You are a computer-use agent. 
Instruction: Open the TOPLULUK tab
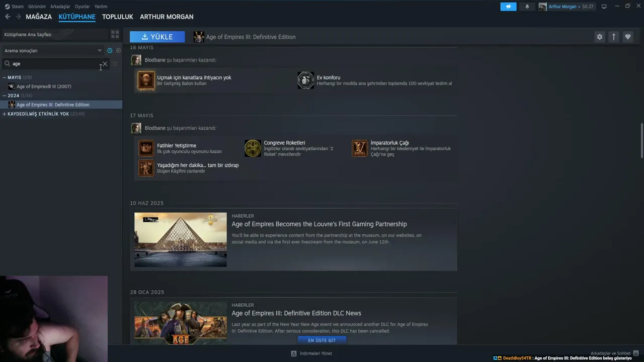(118, 17)
